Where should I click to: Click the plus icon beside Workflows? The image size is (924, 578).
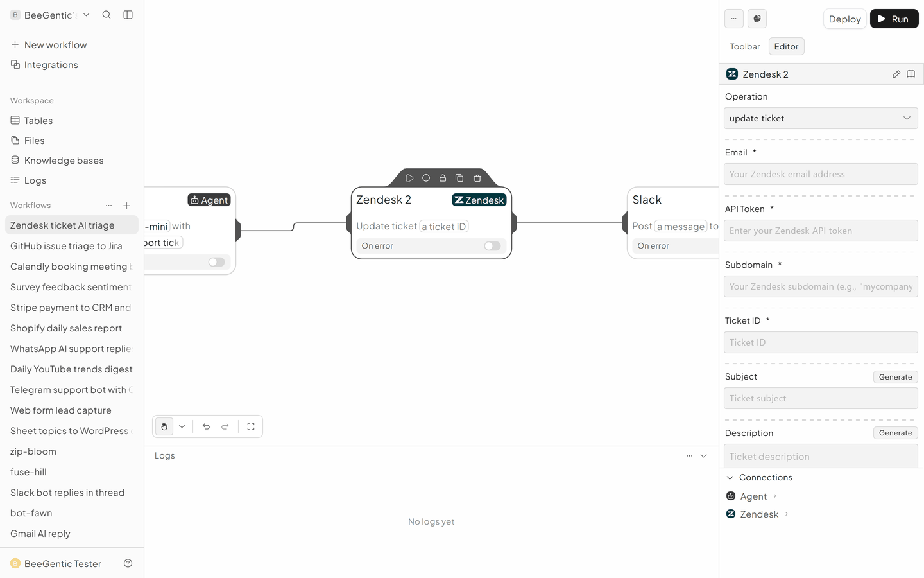tap(127, 206)
